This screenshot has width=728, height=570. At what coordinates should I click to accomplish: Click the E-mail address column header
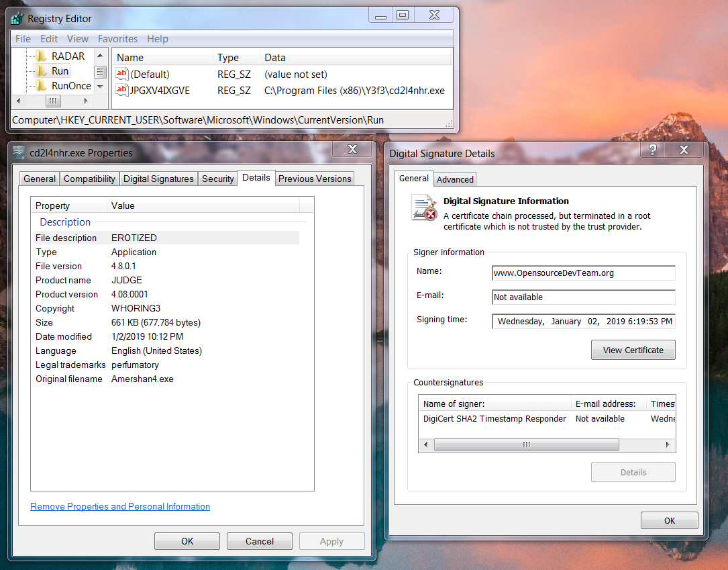(x=609, y=403)
